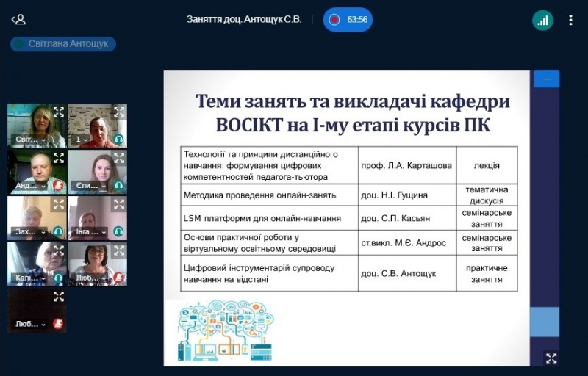This screenshot has width=588, height=376.
Task: Click the headphone icon on participant 1
Action: (118, 139)
